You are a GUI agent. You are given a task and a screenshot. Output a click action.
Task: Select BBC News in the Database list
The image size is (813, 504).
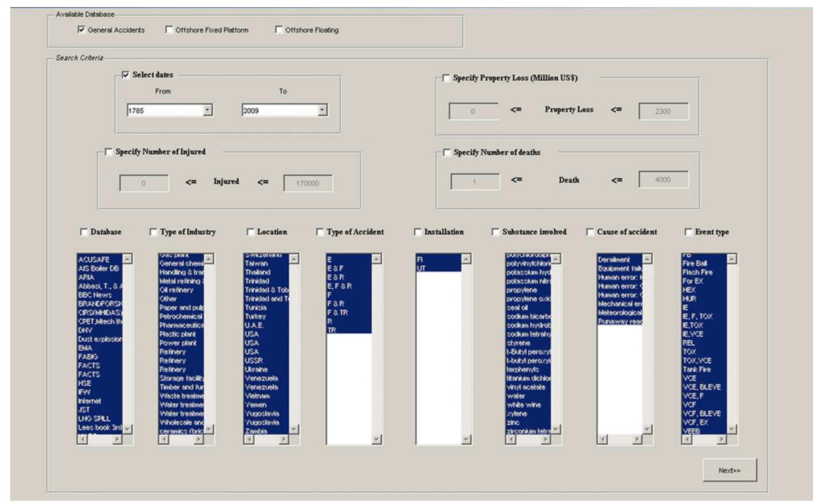pos(100,295)
